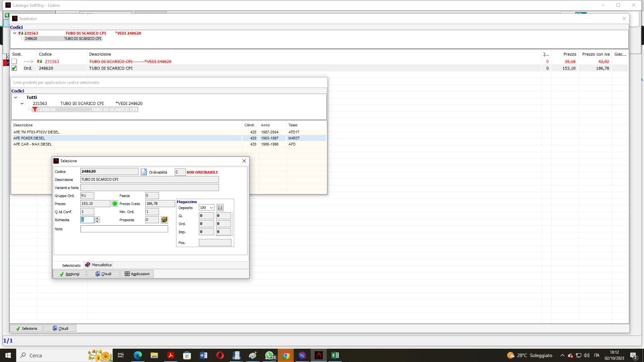
Task: Increase Richiesta with the up spinner arrow
Action: 97,218
